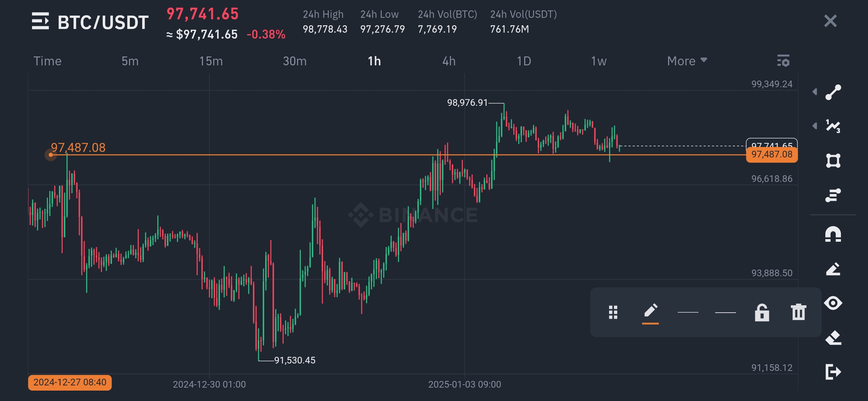Screen dimensions: 868x401
Task: Select the trend line drawing tool
Action: coord(833,92)
